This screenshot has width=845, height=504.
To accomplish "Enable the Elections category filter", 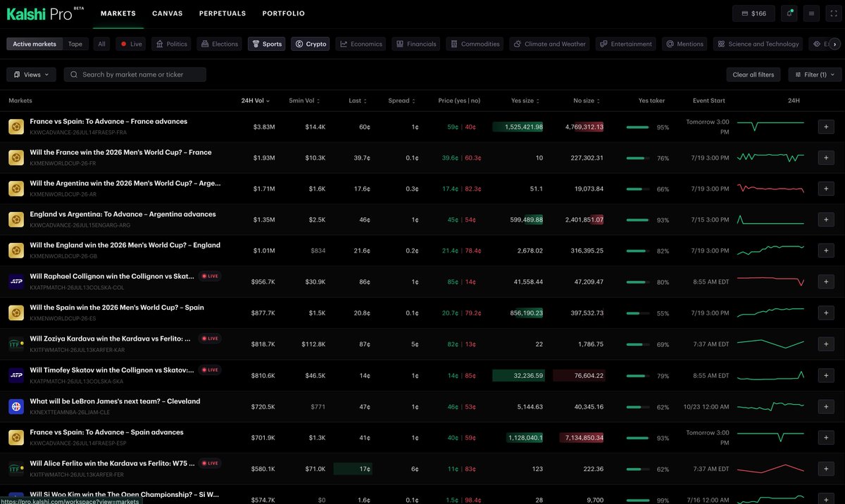I will [219, 44].
